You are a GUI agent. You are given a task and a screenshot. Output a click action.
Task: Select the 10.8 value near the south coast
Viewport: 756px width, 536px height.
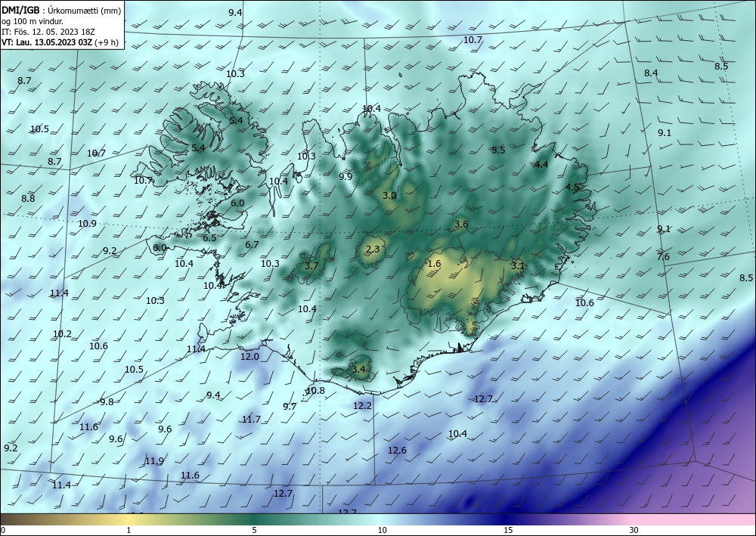pyautogui.click(x=315, y=390)
